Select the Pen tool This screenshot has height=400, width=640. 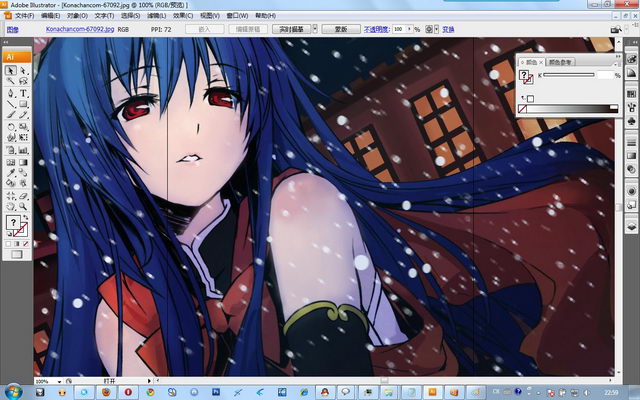[x=11, y=93]
